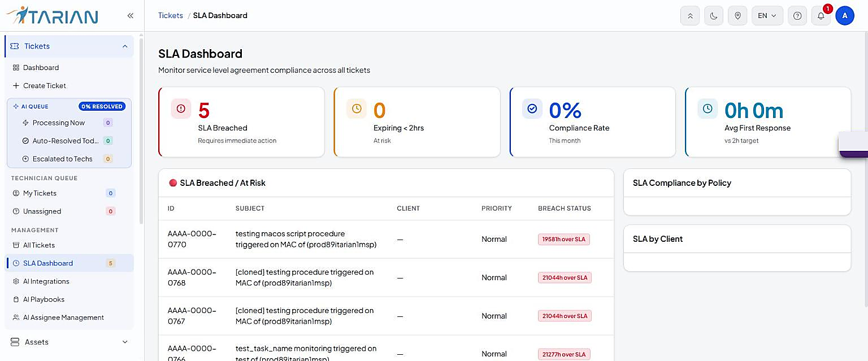
Task: Click Tickets breadcrumb link
Action: click(171, 16)
